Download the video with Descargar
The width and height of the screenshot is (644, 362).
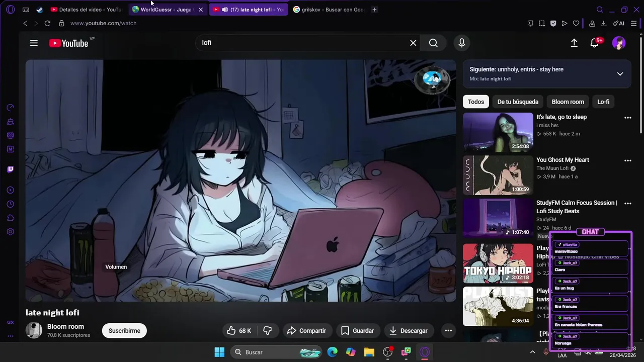[x=409, y=330]
